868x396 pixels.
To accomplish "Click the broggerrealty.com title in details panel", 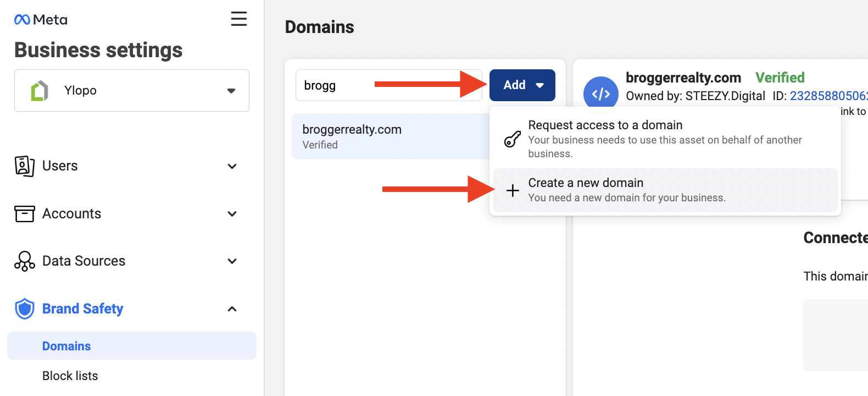I will point(683,78).
